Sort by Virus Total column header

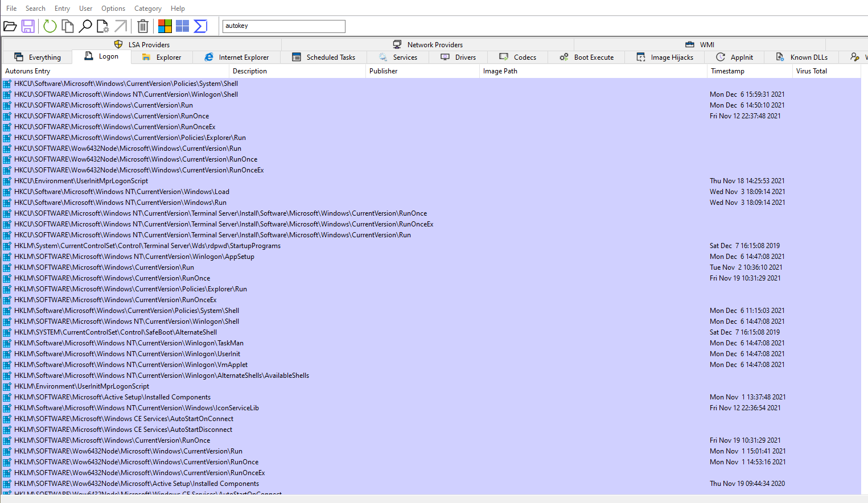coord(826,71)
